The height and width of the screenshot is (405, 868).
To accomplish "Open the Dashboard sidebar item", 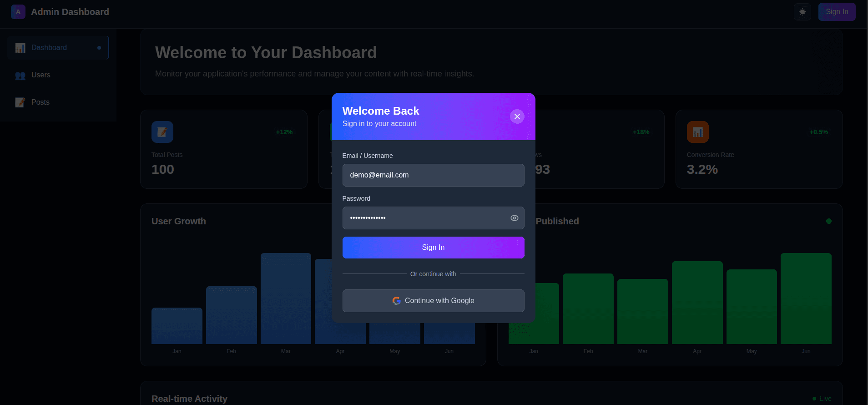I will pyautogui.click(x=58, y=48).
